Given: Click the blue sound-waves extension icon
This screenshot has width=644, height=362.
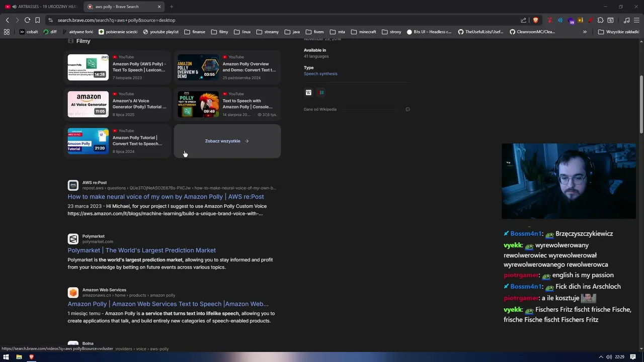Looking at the screenshot, I should tap(560, 20).
